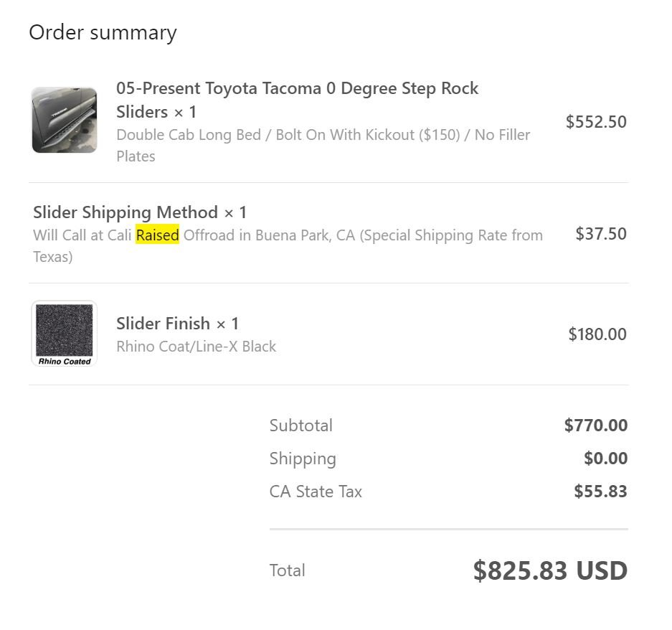Viewport: 672px width, 630px height.
Task: Click the $55.83 tax amount
Action: (x=601, y=491)
